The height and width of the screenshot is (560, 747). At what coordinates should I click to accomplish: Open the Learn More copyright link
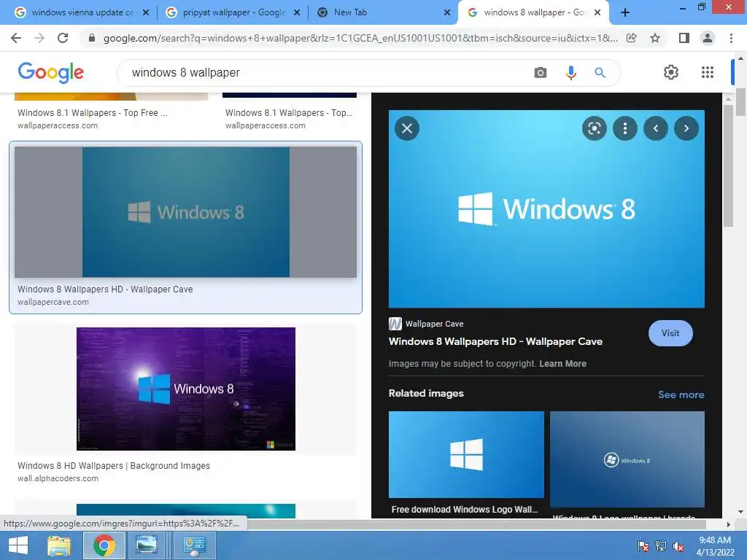click(562, 364)
